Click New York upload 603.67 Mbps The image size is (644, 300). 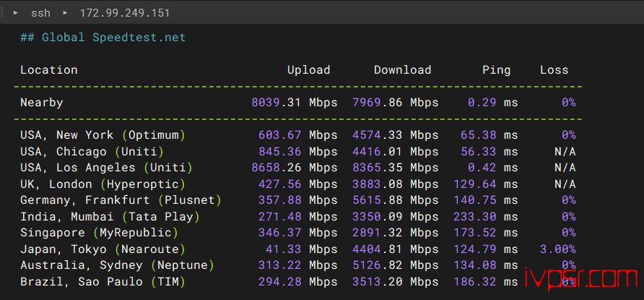click(297, 135)
